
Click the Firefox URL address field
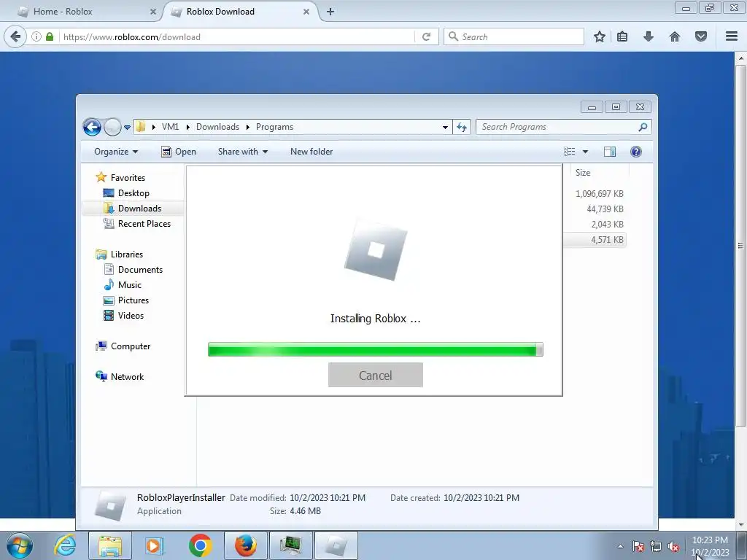point(236,36)
